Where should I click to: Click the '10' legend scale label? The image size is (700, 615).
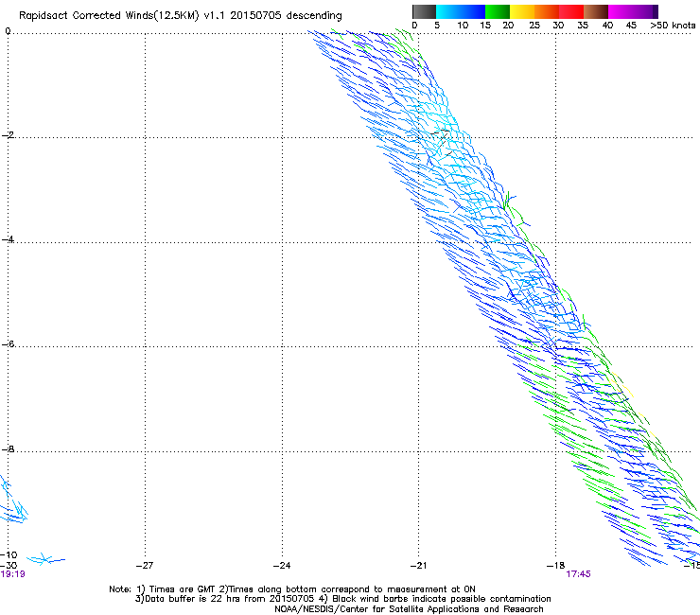point(463,26)
